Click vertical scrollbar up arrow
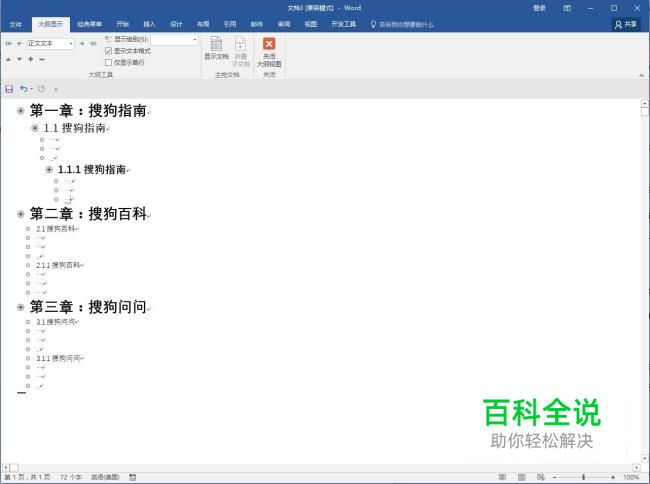The height and width of the screenshot is (484, 650). click(644, 103)
